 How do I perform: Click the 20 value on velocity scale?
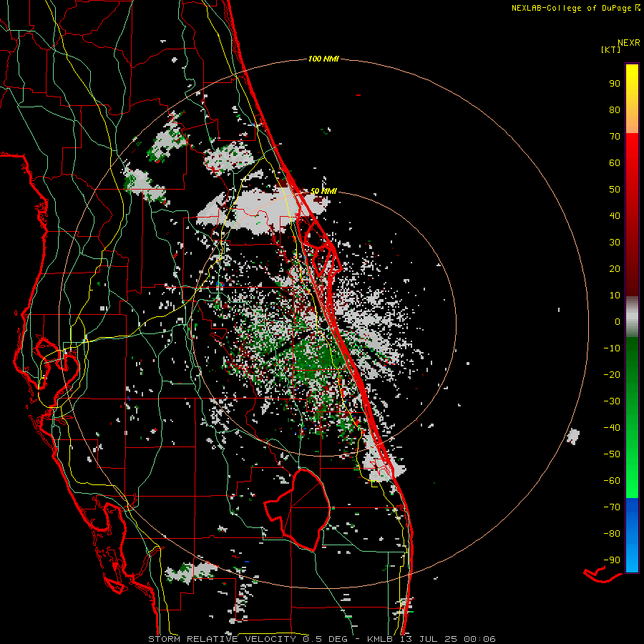pos(615,269)
